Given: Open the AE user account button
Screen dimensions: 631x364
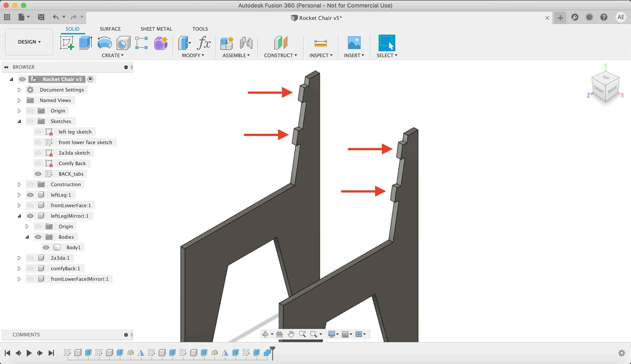Looking at the screenshot, I should [621, 17].
